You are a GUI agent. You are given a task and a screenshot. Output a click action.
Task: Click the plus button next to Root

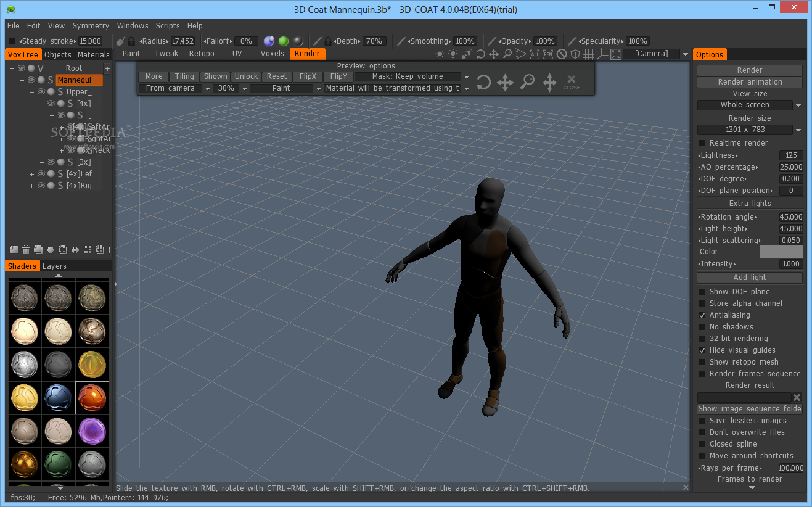point(107,68)
